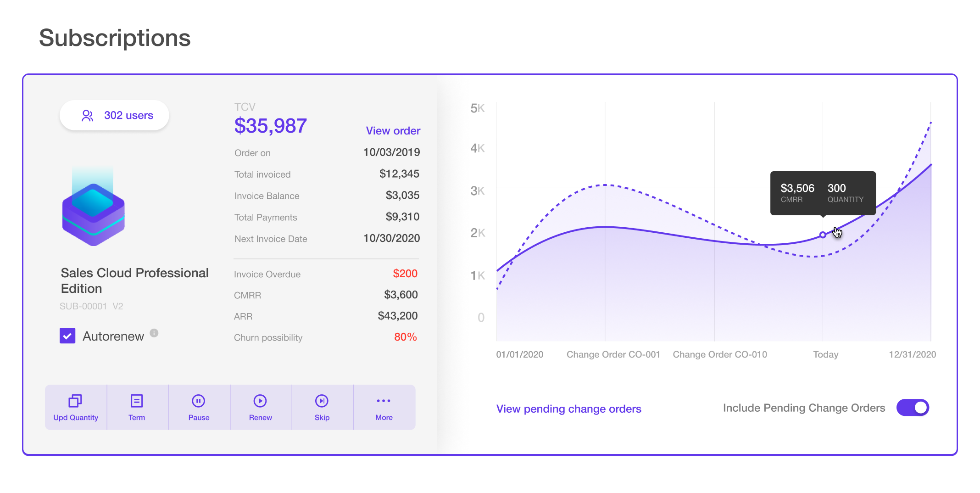Click the Upd Quantity icon
This screenshot has width=980, height=493.
click(x=75, y=401)
